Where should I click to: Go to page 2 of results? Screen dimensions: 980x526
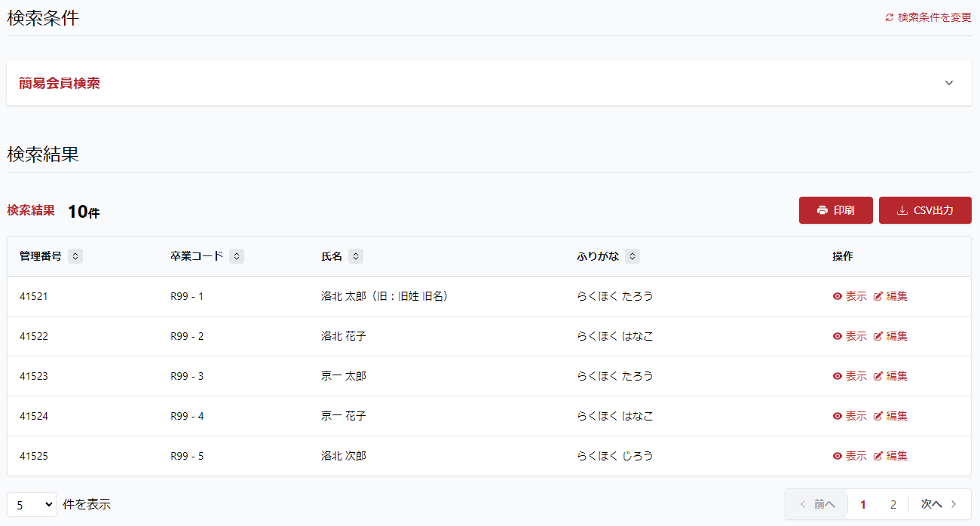coord(893,504)
